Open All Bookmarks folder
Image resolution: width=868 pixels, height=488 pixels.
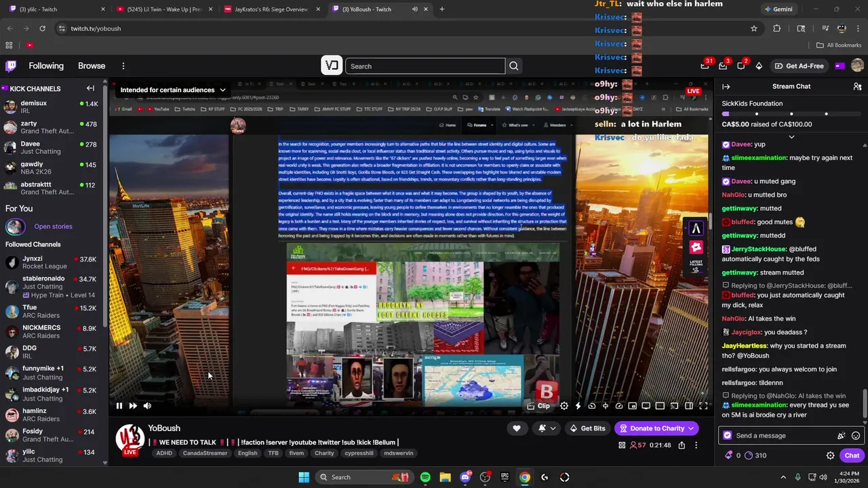pos(838,45)
